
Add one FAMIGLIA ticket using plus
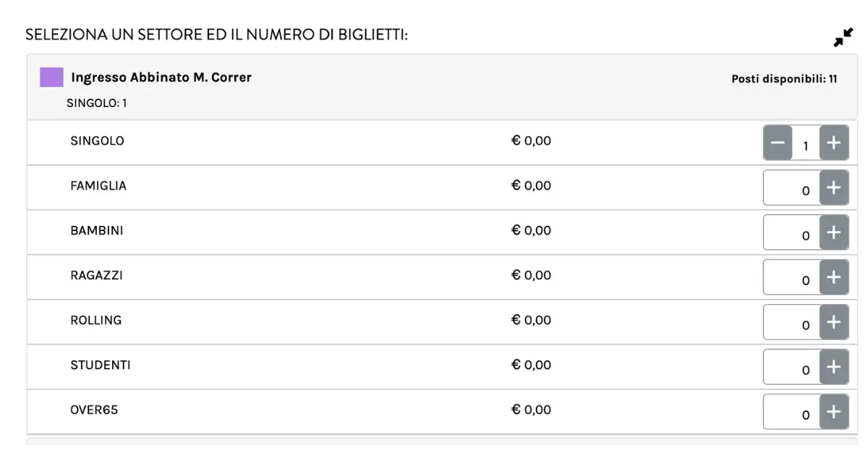coord(834,188)
